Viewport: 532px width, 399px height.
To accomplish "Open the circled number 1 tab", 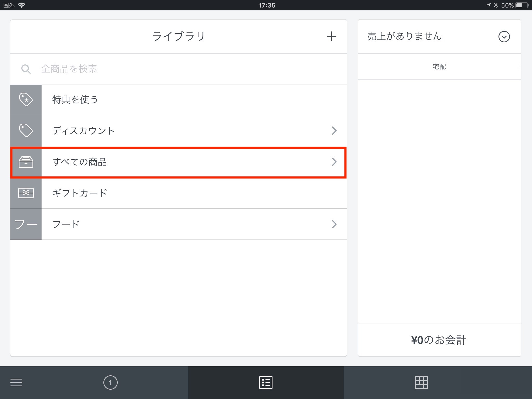I will (110, 382).
